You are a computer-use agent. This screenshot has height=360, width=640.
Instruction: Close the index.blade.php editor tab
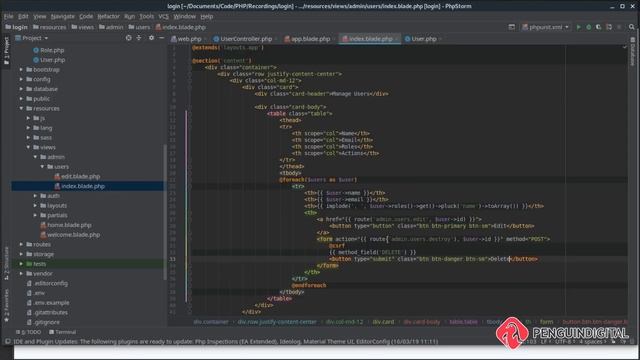pyautogui.click(x=396, y=39)
